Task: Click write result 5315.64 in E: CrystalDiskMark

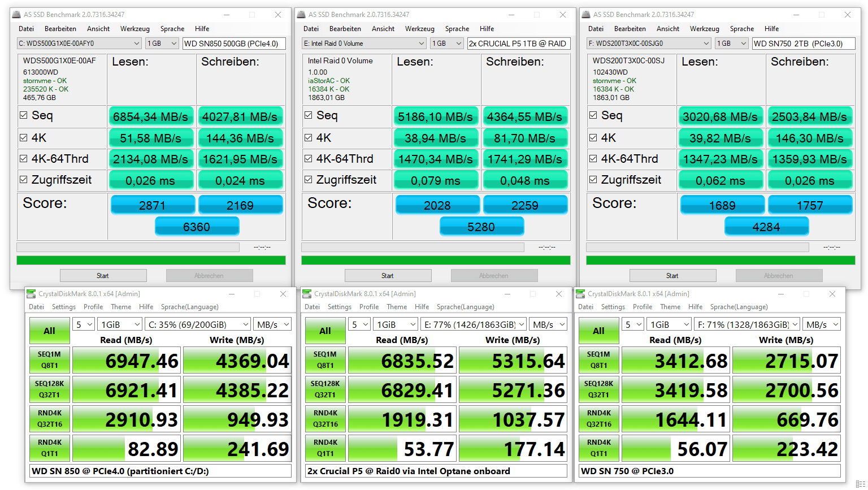Action: (513, 361)
